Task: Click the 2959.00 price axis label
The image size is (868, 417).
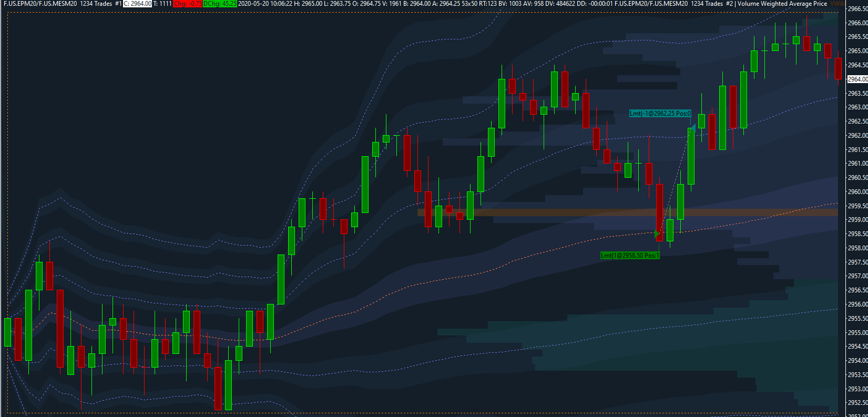Action: click(857, 220)
